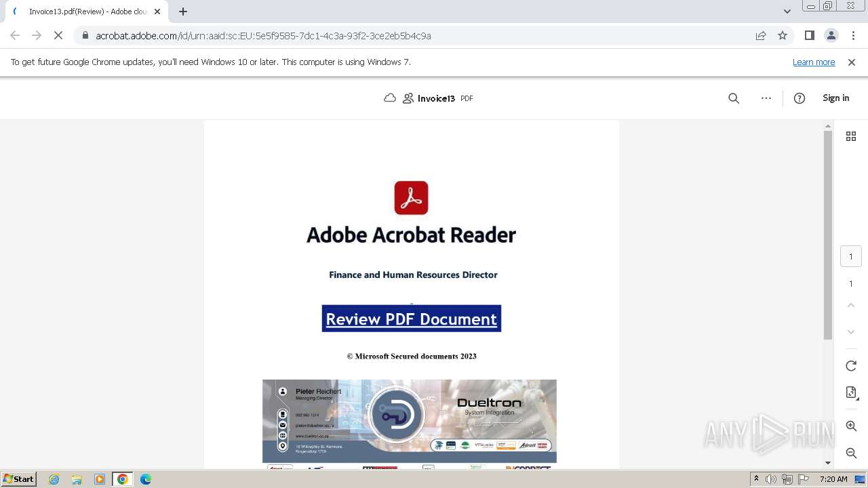Click the shared people icon beside Invoice13
The height and width of the screenshot is (488, 868).
408,98
